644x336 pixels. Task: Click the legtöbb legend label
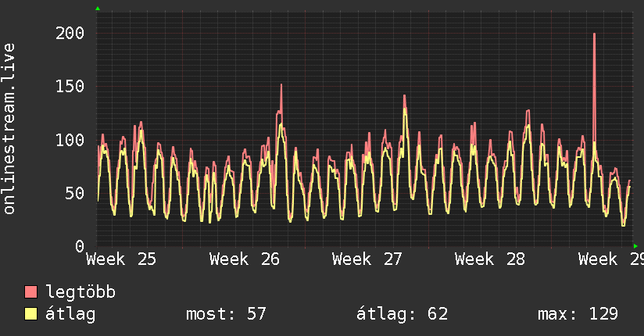[x=80, y=291]
